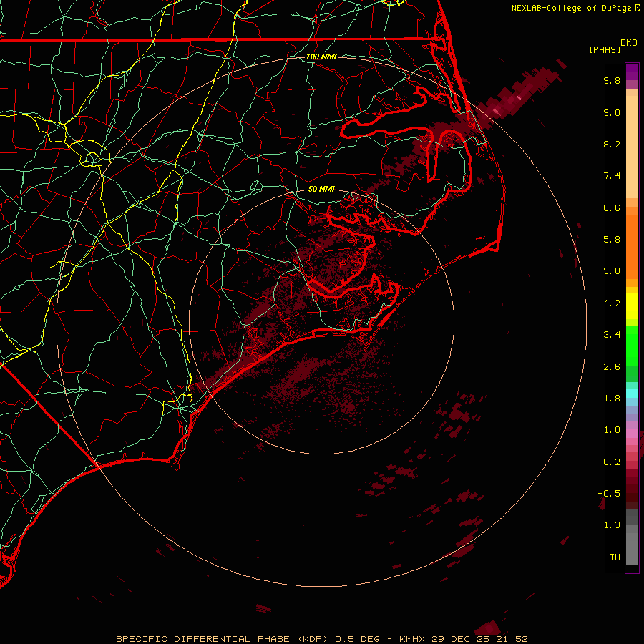Click the 7.4 value on the color scale
Screen dimensions: 644x644
click(x=612, y=176)
